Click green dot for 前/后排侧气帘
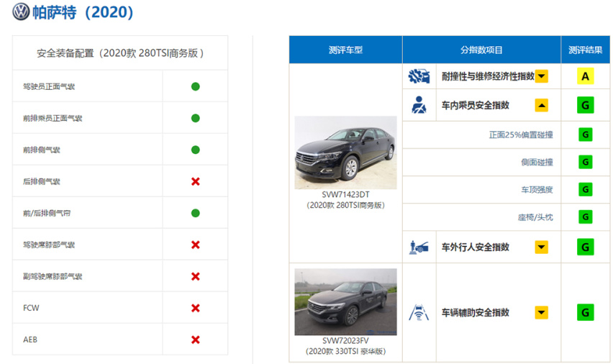This screenshot has height=364, width=613. pyautogui.click(x=196, y=213)
